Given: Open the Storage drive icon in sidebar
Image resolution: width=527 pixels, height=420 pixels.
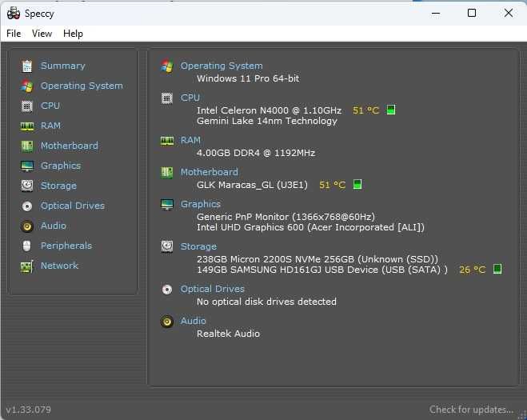Looking at the screenshot, I should [27, 186].
